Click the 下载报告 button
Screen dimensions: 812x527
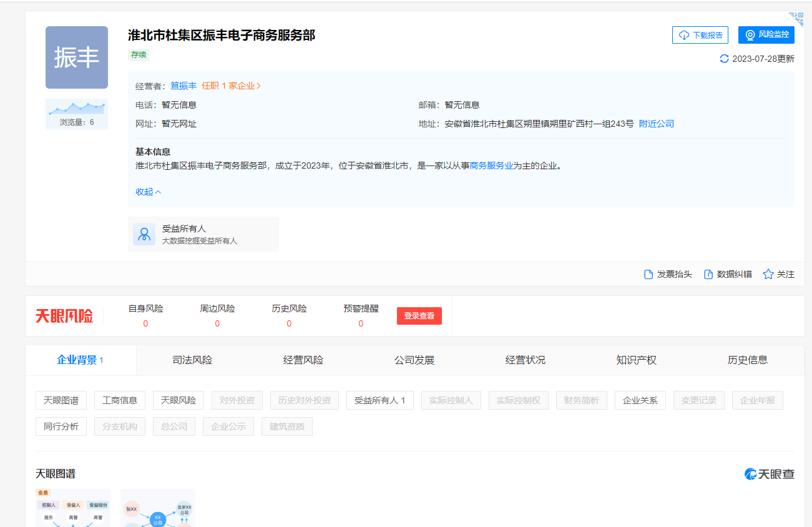(700, 35)
